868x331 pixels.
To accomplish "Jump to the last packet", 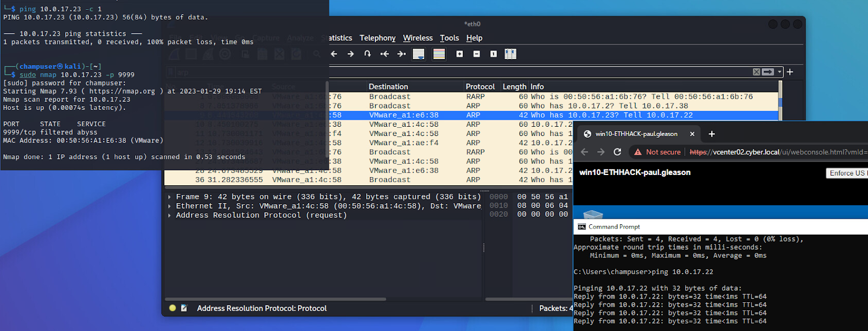I will pos(401,54).
